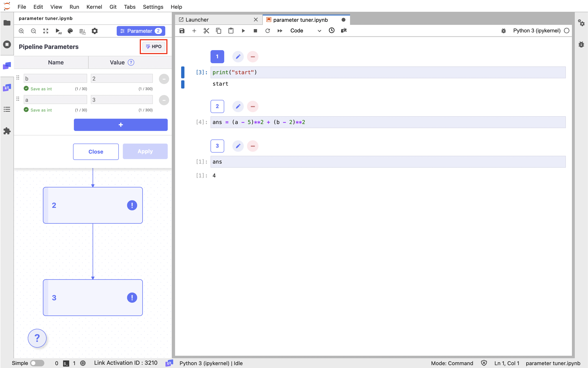Open the Value help question icon
The width and height of the screenshot is (588, 368).
[131, 63]
